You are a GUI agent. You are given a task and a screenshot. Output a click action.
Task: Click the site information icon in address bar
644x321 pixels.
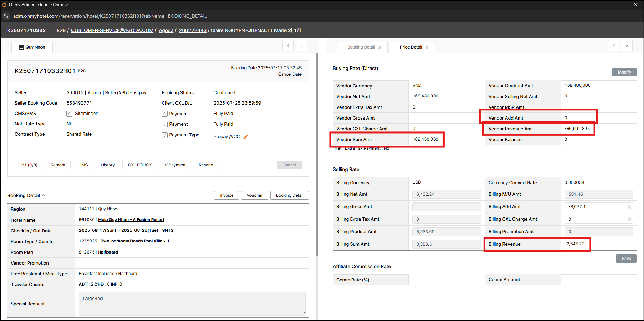[6, 16]
